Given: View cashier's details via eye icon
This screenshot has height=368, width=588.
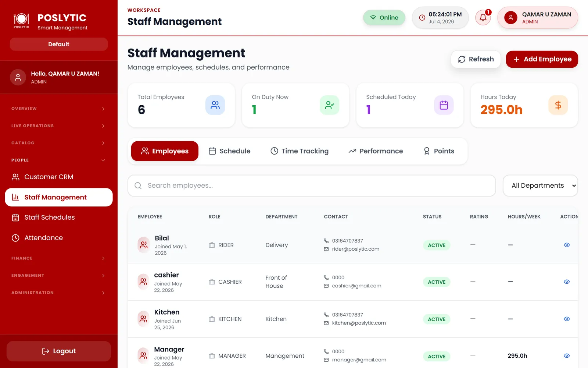Looking at the screenshot, I should [x=567, y=282].
